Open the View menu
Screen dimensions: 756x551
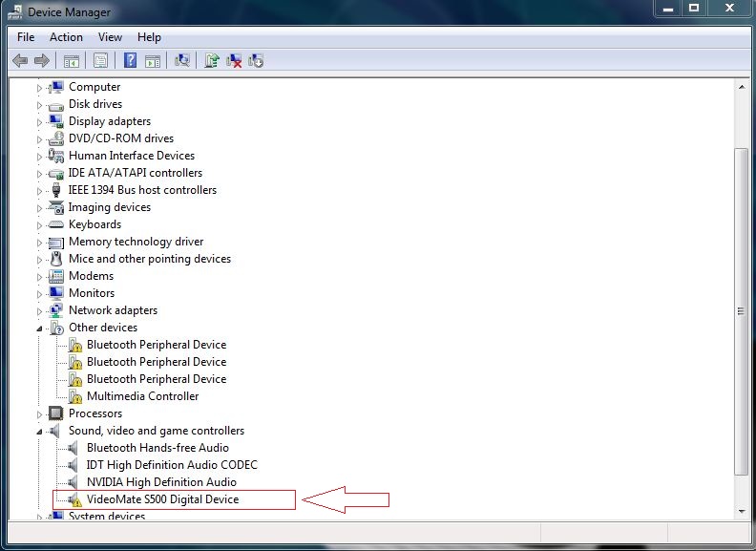(x=110, y=37)
